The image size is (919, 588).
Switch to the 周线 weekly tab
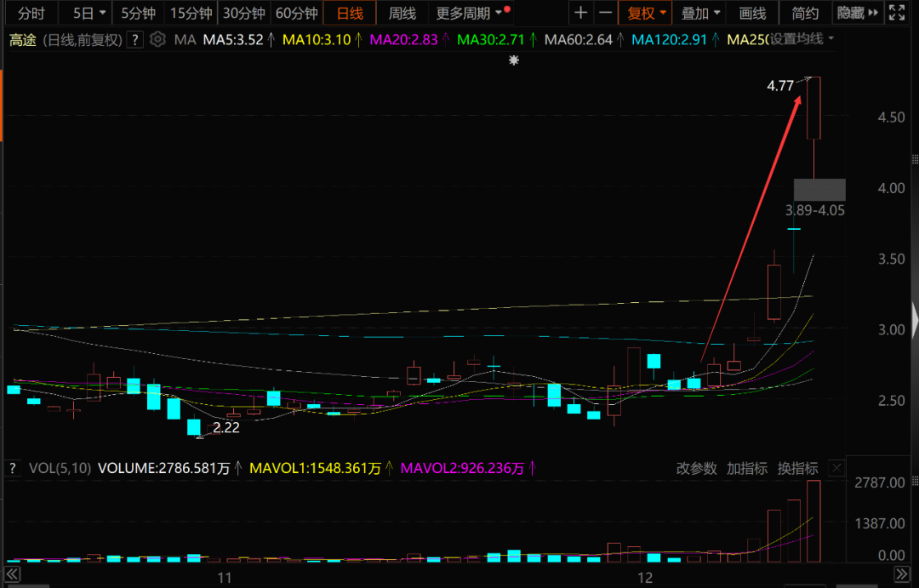[x=402, y=13]
